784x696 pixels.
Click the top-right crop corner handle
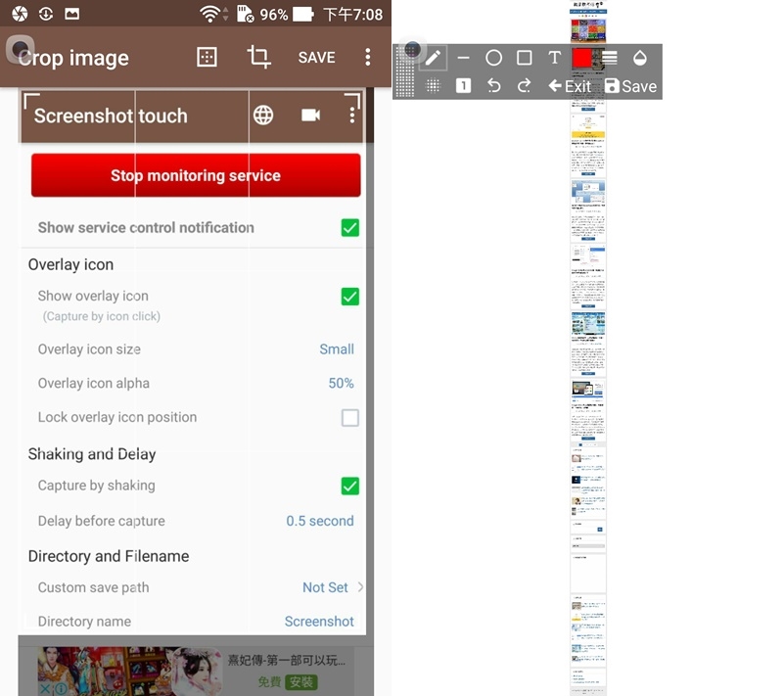pyautogui.click(x=352, y=101)
